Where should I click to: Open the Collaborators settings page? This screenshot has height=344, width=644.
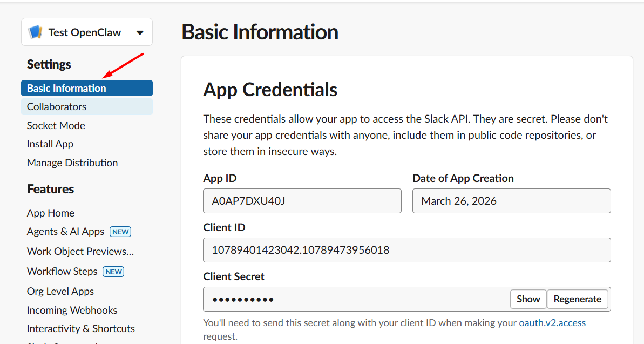pos(57,106)
